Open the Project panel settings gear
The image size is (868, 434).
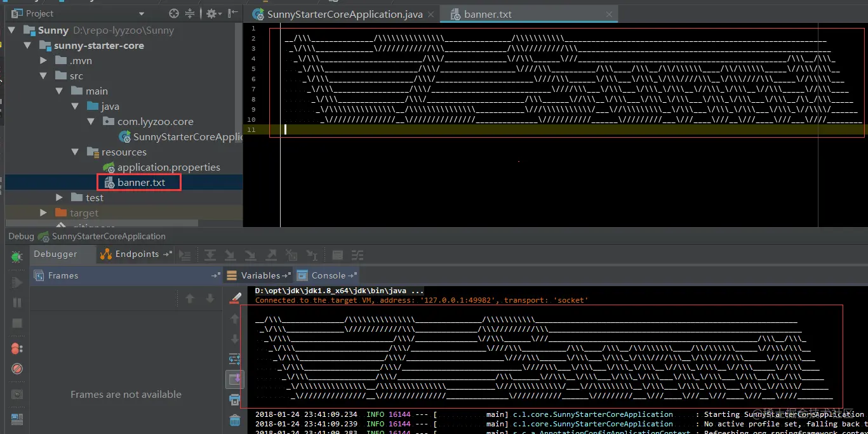tap(213, 13)
